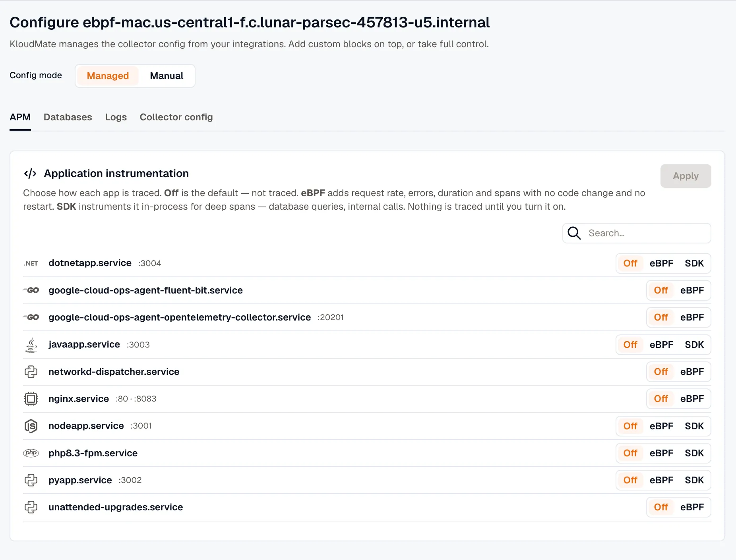Screen dimensions: 736x560
Task: Click the Apply button
Action: (686, 176)
